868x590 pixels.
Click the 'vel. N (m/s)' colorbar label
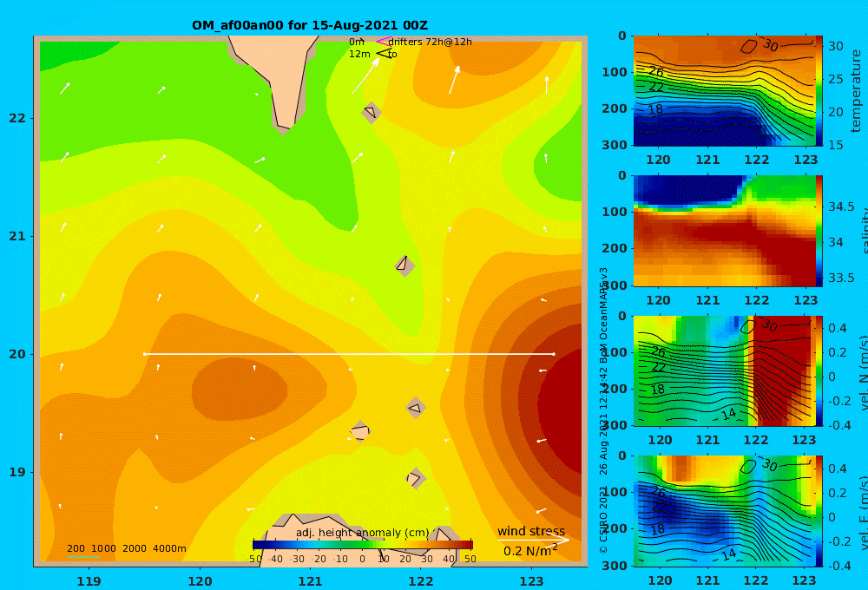863,372
